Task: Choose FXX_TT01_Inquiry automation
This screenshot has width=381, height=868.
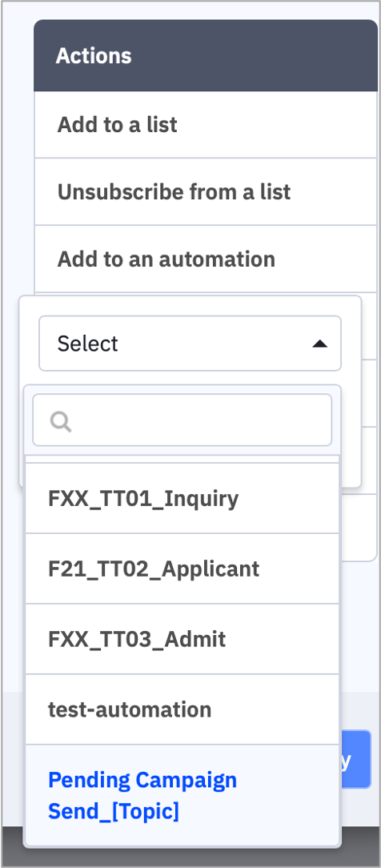Action: 182,498
